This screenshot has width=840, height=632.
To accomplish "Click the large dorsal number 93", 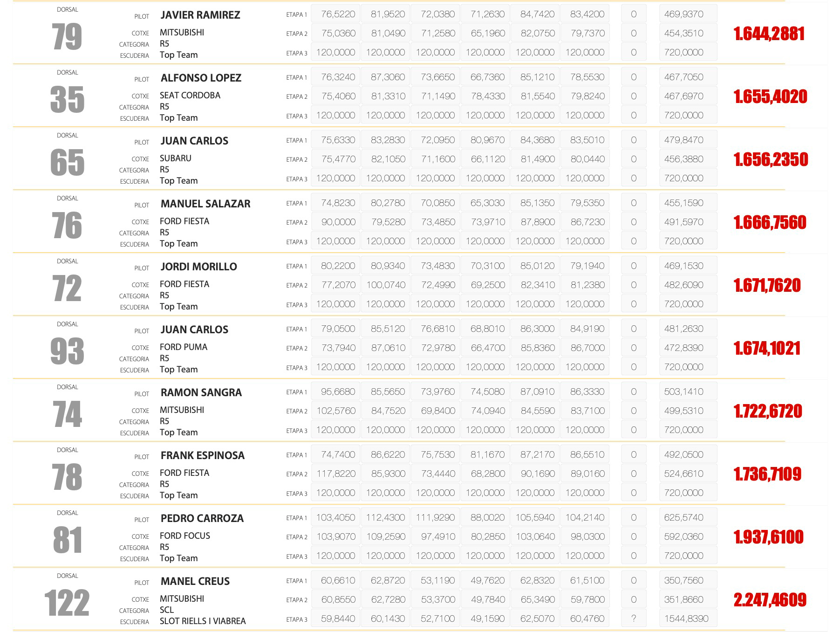I will 67,351.
